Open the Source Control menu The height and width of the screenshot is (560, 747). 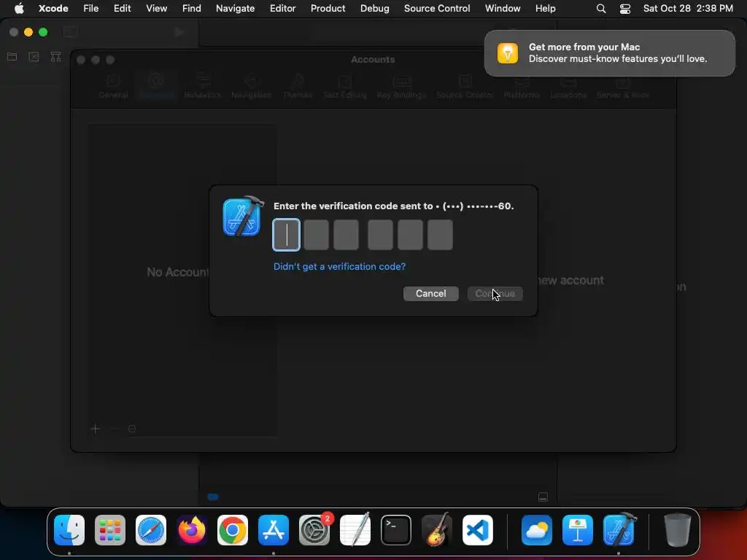coord(437,8)
